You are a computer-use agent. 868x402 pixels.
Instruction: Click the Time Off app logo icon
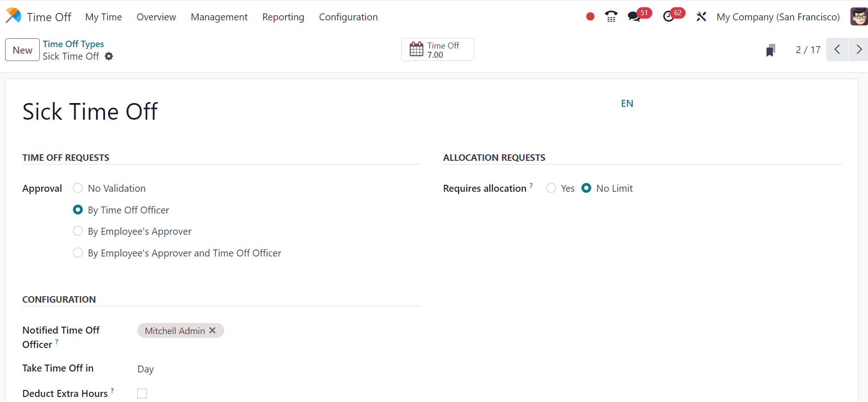coord(13,16)
